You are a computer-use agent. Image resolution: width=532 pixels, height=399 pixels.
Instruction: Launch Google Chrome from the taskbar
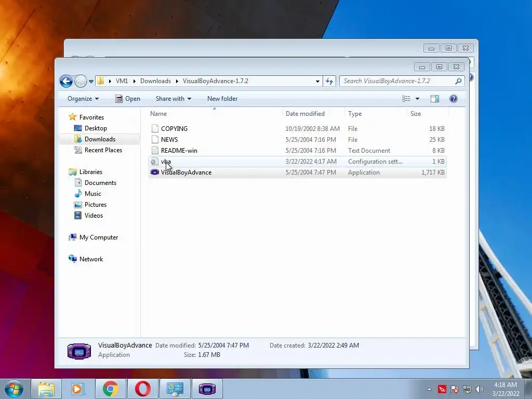(x=110, y=389)
